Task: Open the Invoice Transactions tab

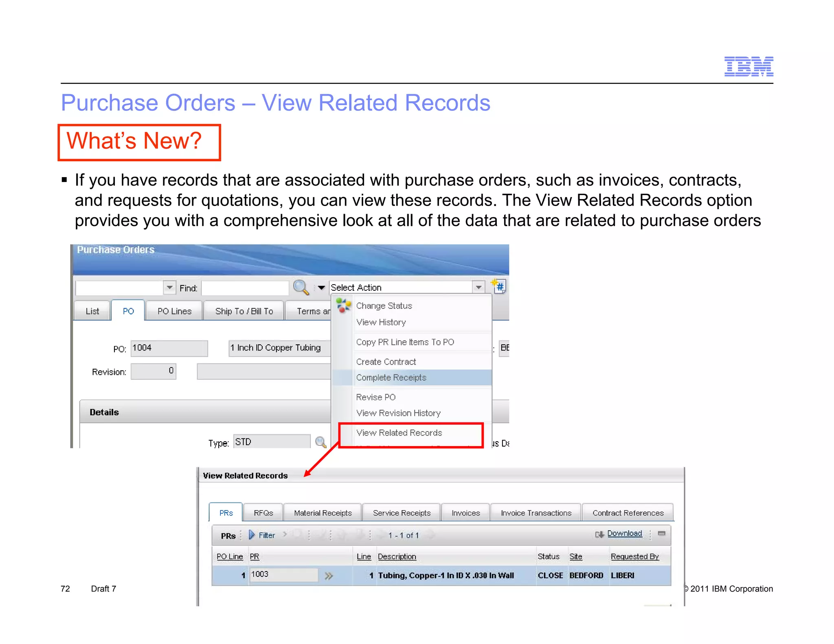Action: [x=536, y=513]
